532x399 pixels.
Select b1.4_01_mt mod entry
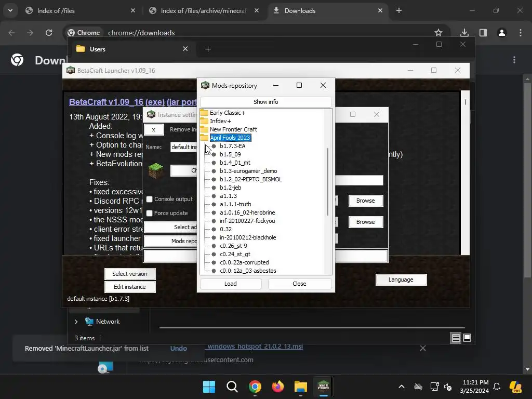tap(235, 163)
